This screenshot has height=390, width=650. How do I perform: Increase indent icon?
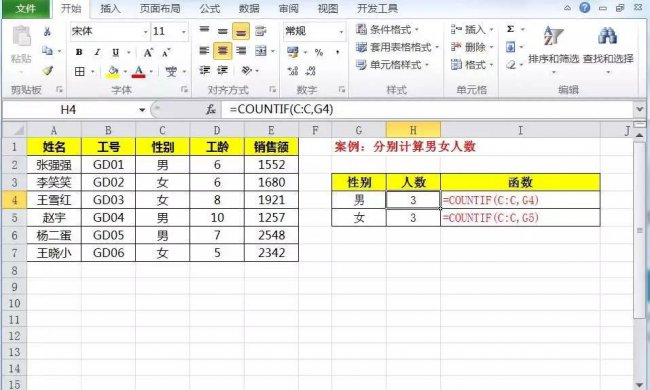pos(223,70)
